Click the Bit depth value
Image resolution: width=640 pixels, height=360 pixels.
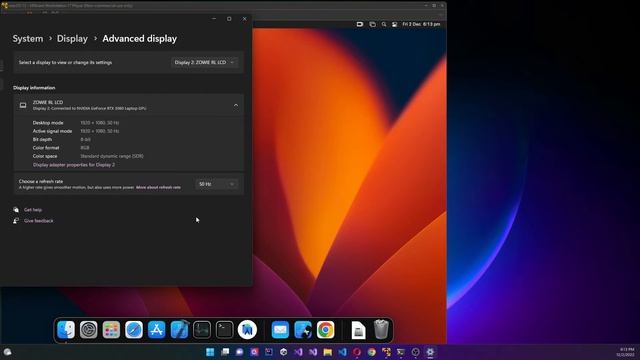tap(85, 140)
